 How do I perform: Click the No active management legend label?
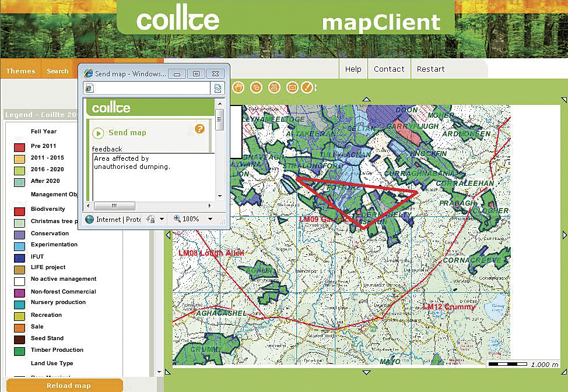point(64,278)
